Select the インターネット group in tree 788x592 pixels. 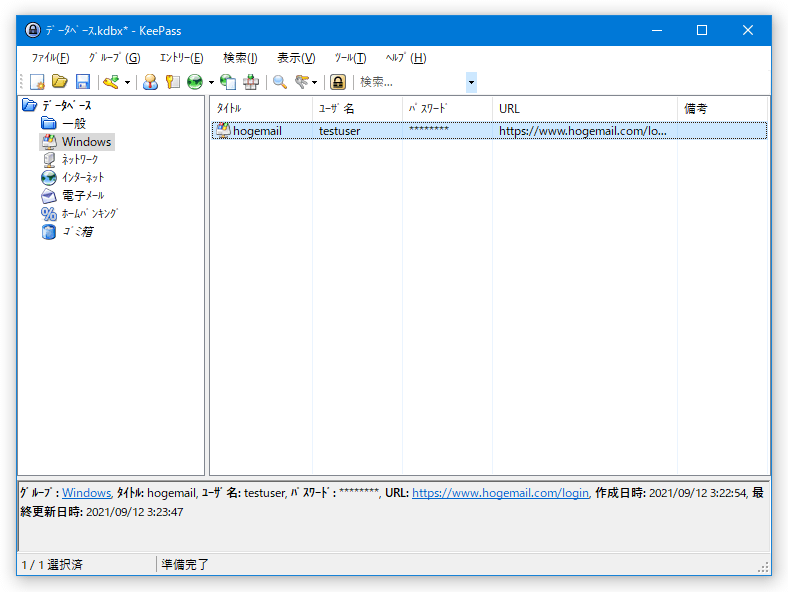(83, 178)
